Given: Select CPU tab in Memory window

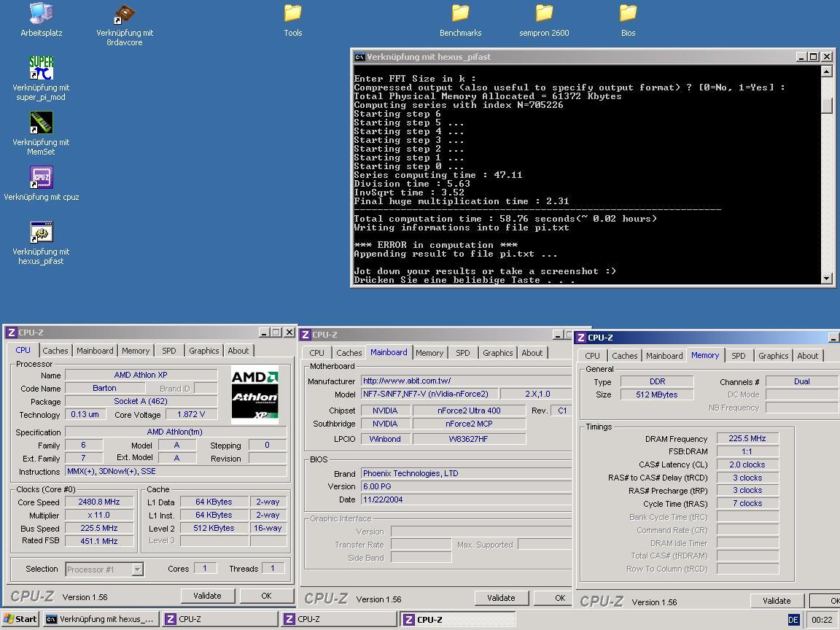Looking at the screenshot, I should (593, 356).
